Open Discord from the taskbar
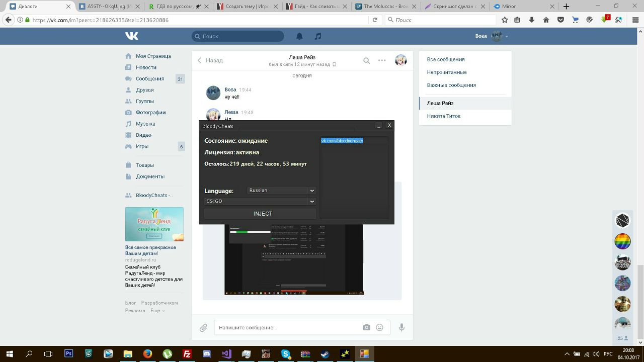Viewport: 644px width, 362px height. pos(206,353)
